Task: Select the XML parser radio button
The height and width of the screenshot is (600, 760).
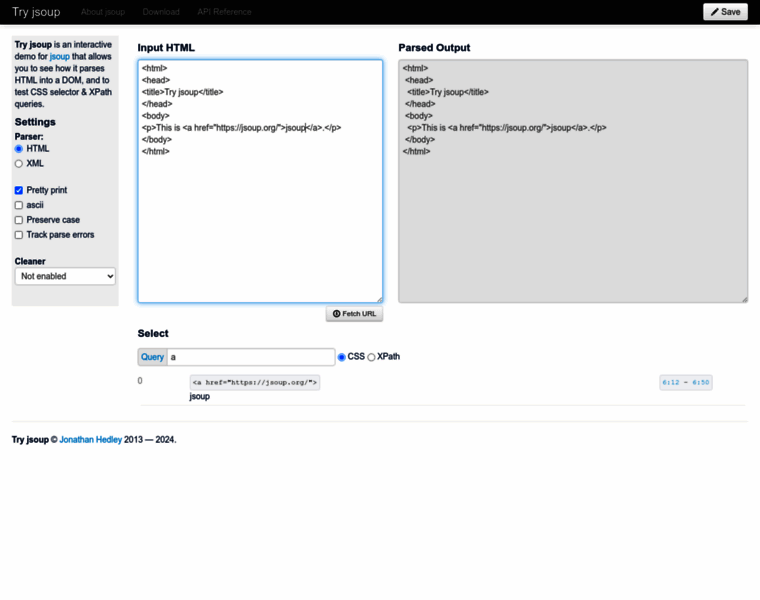Action: (x=19, y=164)
